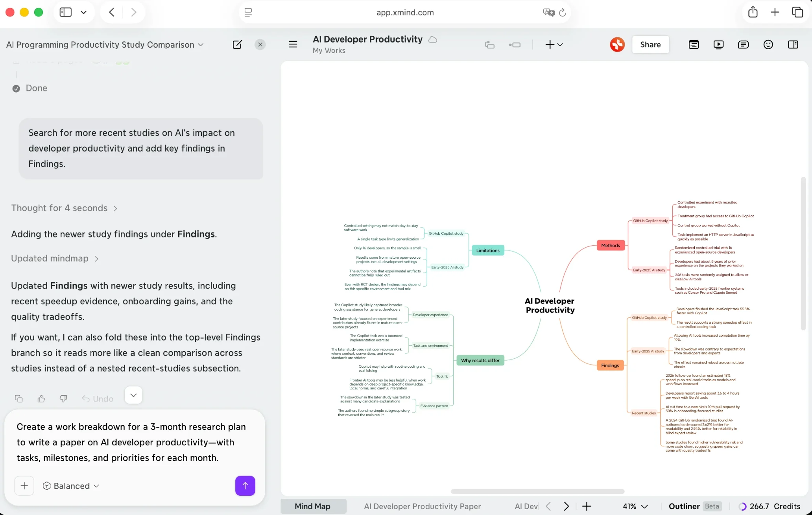Go to next sheet tabs arrow
The width and height of the screenshot is (812, 515).
[566, 506]
